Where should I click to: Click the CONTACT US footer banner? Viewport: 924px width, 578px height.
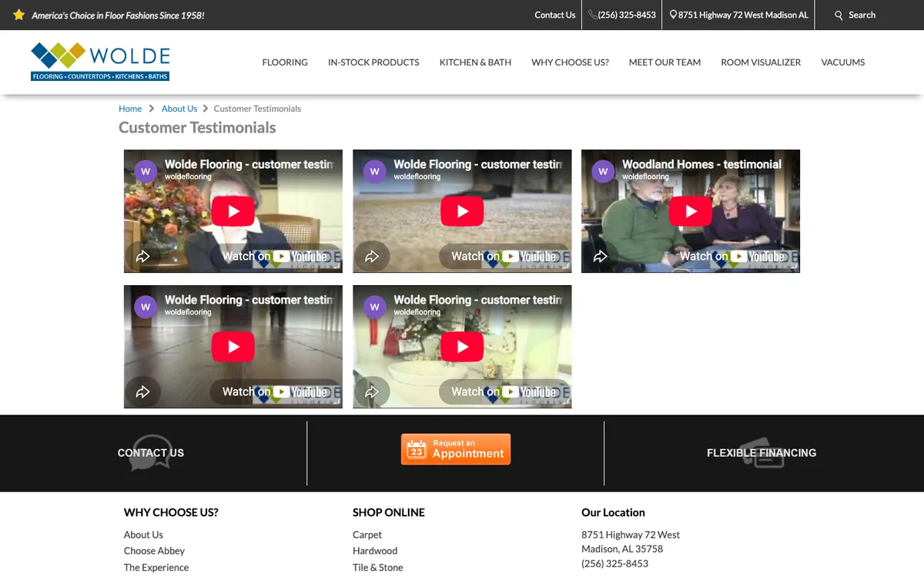pos(151,453)
